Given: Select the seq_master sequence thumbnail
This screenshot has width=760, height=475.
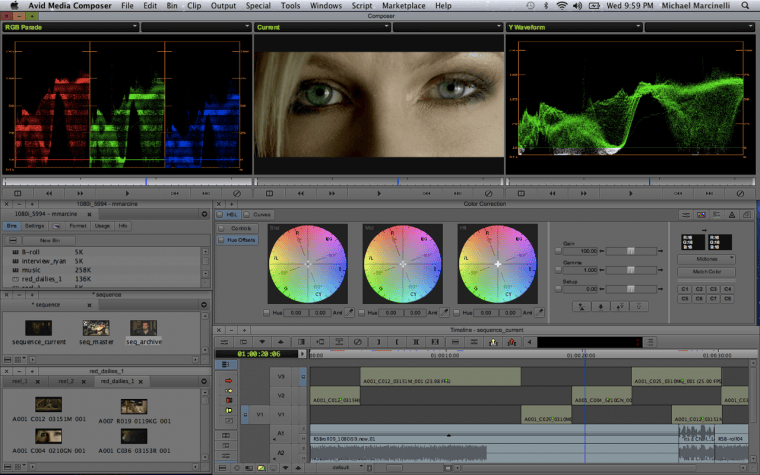Looking at the screenshot, I should click(x=95, y=328).
